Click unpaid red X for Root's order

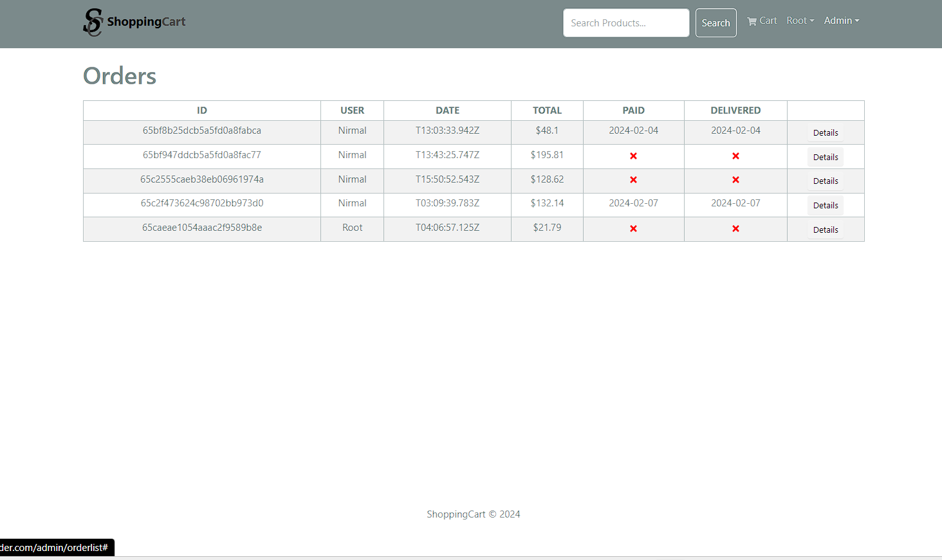633,229
